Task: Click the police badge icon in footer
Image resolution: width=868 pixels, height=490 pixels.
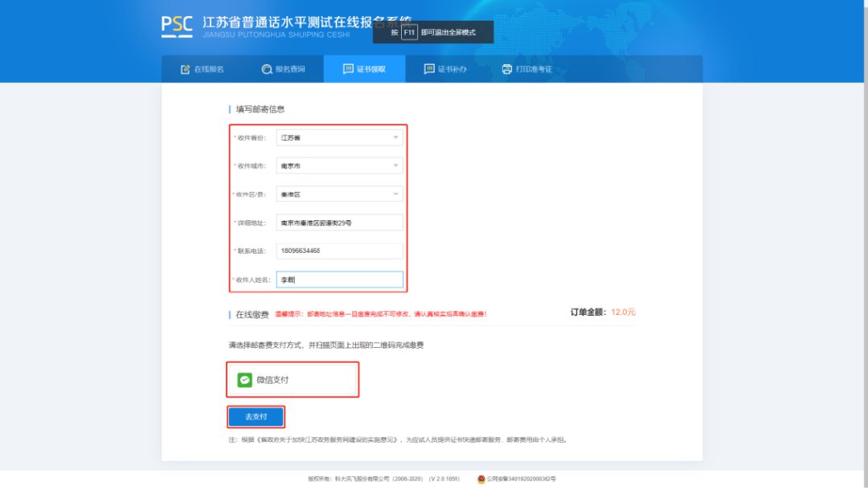Action: coord(481,479)
